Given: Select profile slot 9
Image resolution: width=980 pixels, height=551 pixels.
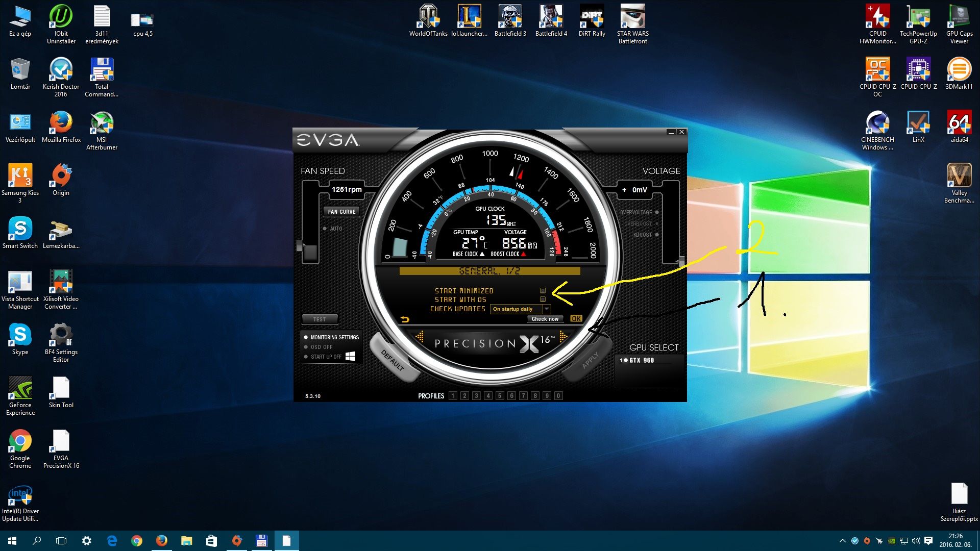Looking at the screenshot, I should pyautogui.click(x=547, y=396).
